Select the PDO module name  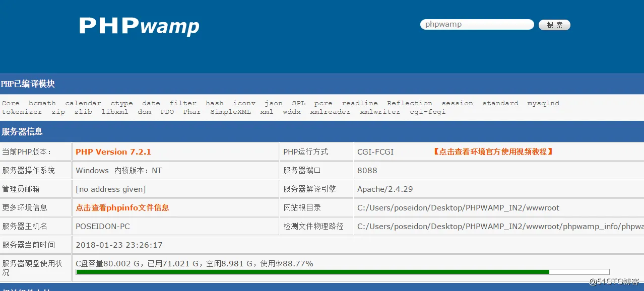tap(167, 112)
